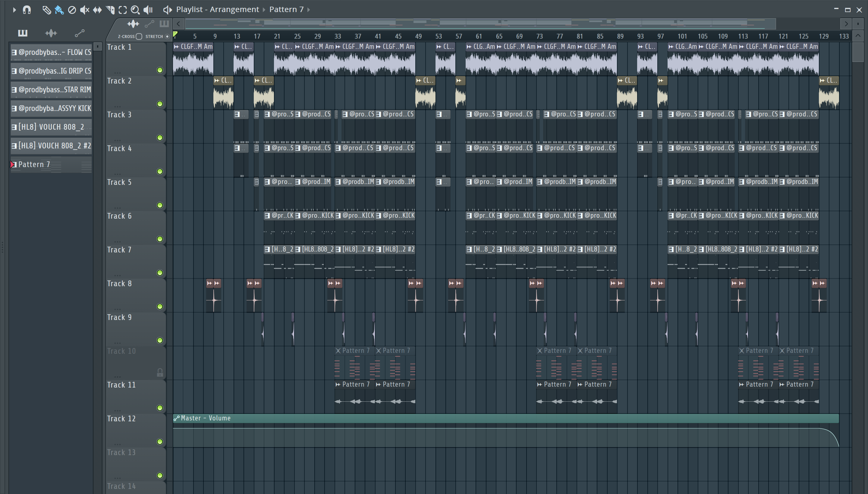Select @prodbybas..IG DRIP CS in picker

click(x=51, y=71)
